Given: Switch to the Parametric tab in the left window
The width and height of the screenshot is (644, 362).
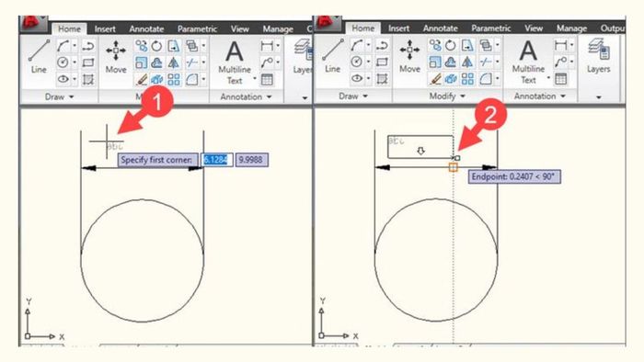Looking at the screenshot, I should (x=197, y=28).
